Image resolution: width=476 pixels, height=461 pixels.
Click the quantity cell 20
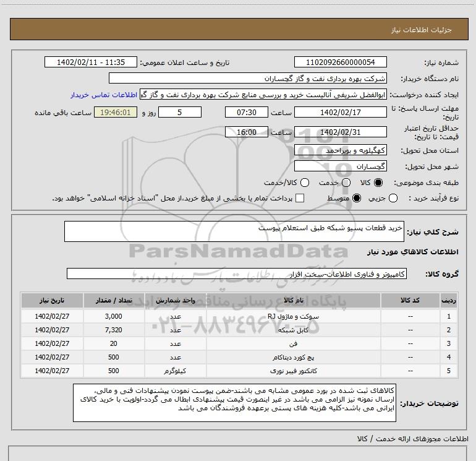click(114, 343)
